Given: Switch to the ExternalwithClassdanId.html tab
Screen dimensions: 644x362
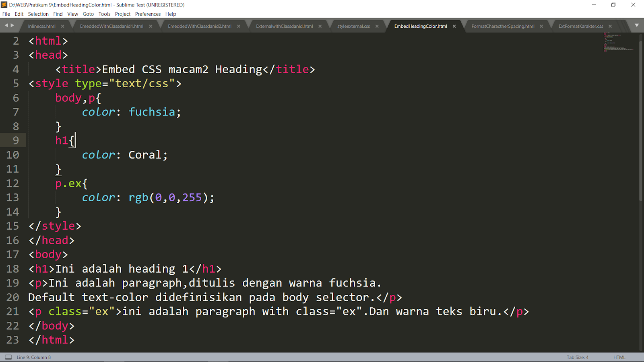Looking at the screenshot, I should tap(284, 26).
